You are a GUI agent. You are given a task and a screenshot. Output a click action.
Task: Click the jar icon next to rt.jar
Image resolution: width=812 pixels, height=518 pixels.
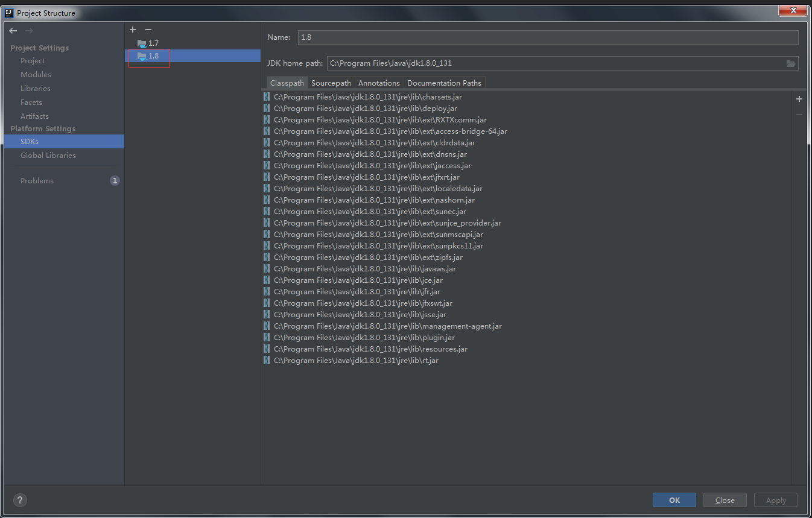266,360
